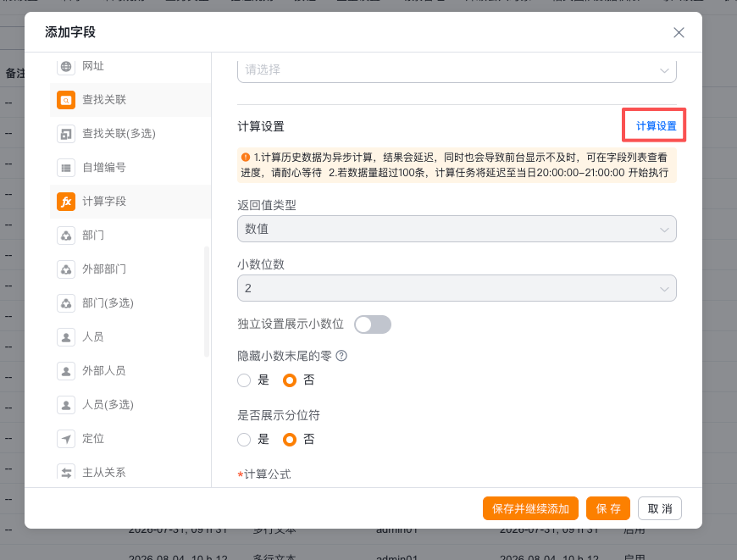The image size is (737, 560).
Task: Click the field type list scrollbar
Action: (x=207, y=302)
